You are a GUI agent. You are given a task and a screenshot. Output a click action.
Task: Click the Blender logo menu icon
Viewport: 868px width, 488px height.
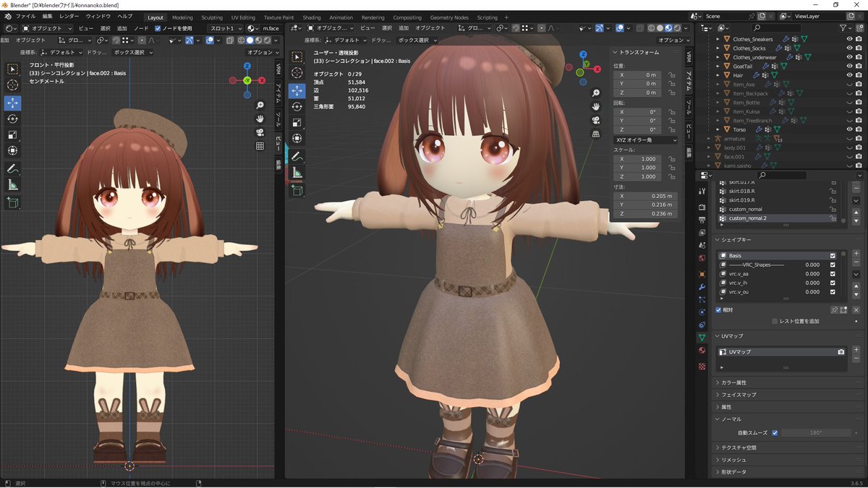point(7,16)
